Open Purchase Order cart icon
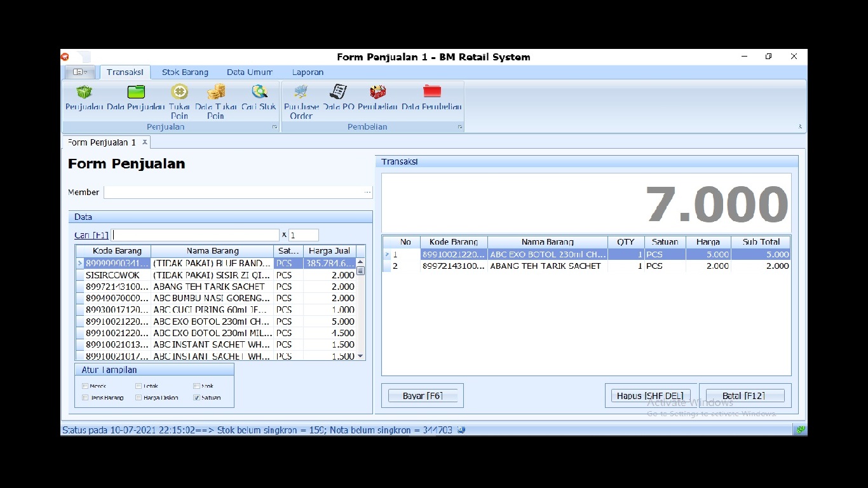The height and width of the screenshot is (488, 868). pyautogui.click(x=301, y=93)
